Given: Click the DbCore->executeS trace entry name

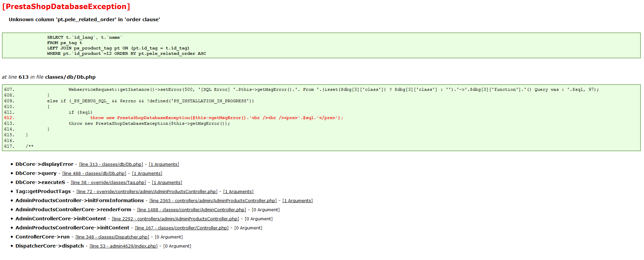Looking at the screenshot, I should (40, 182).
